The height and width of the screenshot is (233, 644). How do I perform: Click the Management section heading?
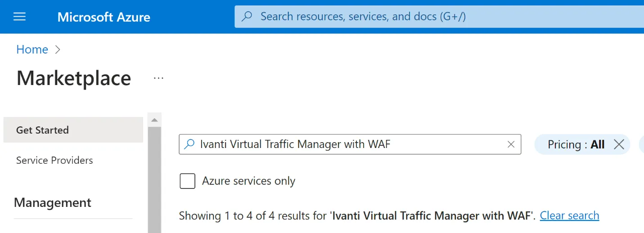tap(53, 202)
